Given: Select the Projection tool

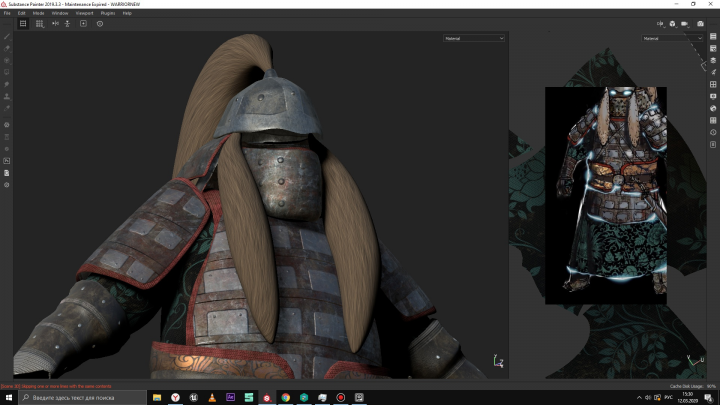Looking at the screenshot, I should tap(7, 60).
